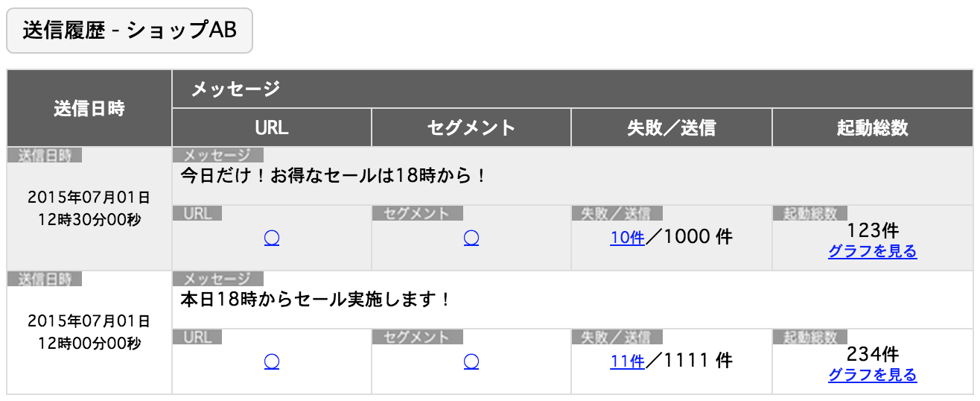Click the 起動総数 column header
Viewport: 980px width, 401px height.
point(873,128)
